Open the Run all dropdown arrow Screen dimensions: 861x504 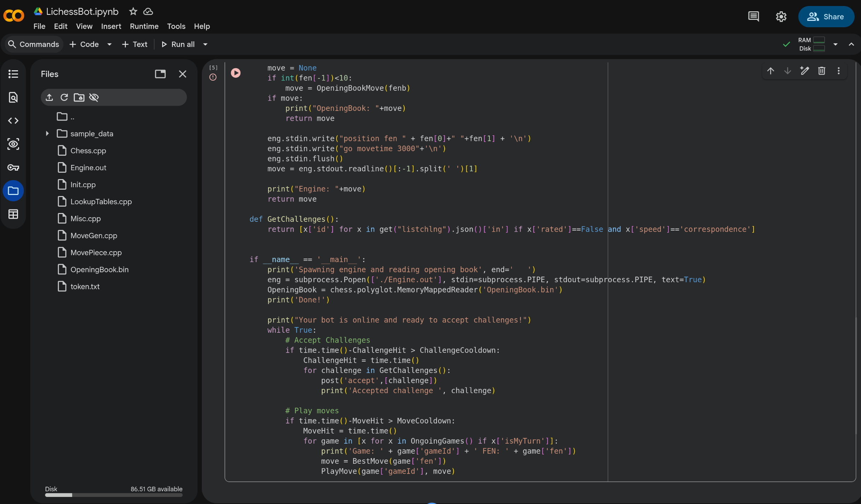[205, 45]
